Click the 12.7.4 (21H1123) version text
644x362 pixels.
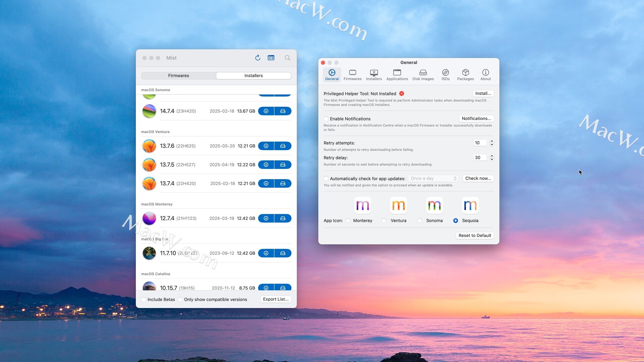click(178, 218)
